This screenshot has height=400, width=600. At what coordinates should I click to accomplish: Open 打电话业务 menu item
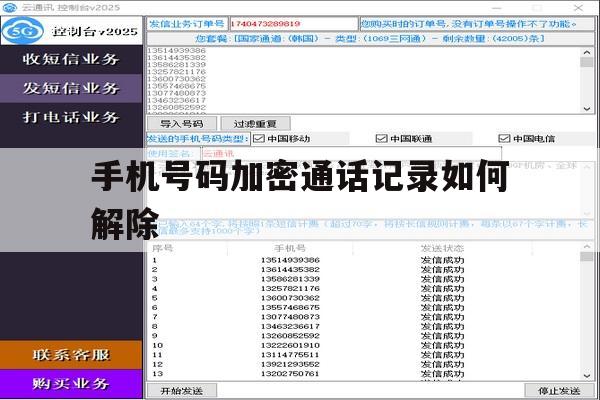[x=71, y=117]
